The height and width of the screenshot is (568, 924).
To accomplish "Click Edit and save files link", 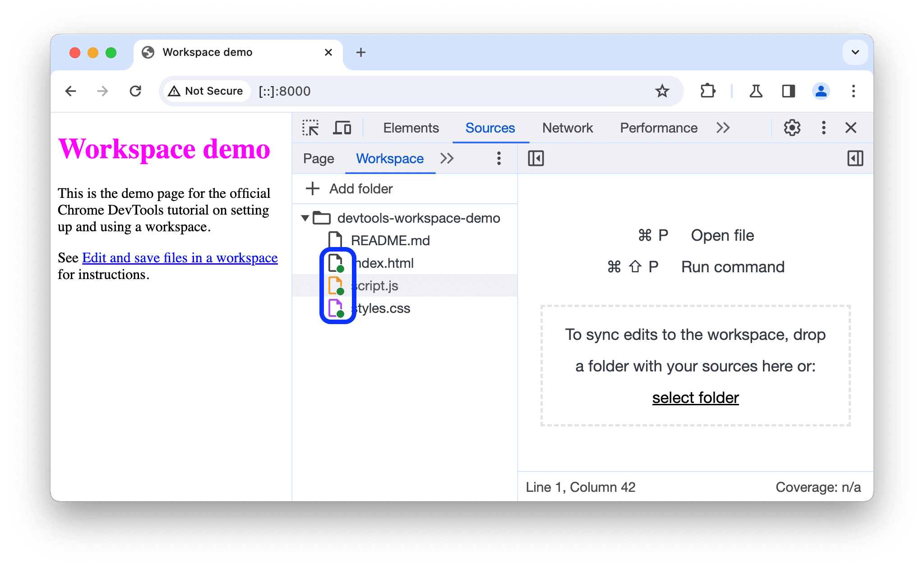I will tap(180, 257).
